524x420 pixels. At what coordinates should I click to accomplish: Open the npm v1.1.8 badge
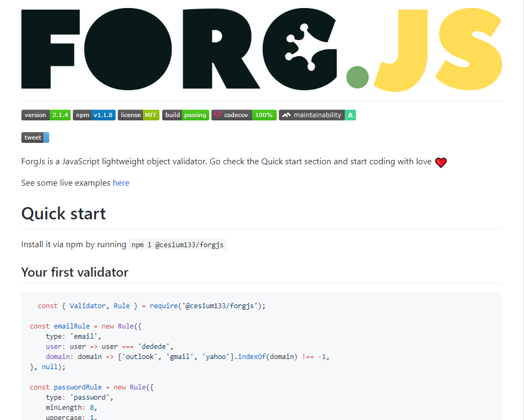tap(94, 115)
